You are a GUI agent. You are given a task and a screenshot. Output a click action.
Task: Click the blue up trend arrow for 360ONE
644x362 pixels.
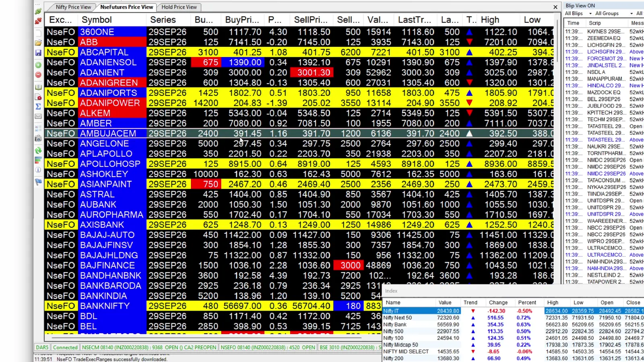click(469, 32)
